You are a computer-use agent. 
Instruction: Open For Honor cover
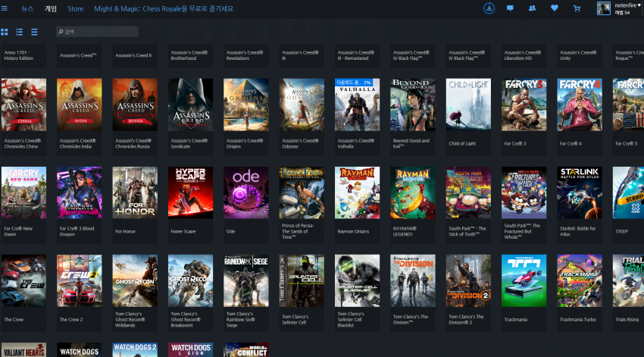point(135,193)
